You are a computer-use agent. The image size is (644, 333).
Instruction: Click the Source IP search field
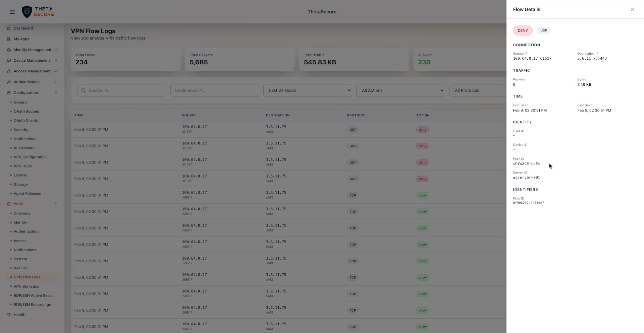click(125, 90)
